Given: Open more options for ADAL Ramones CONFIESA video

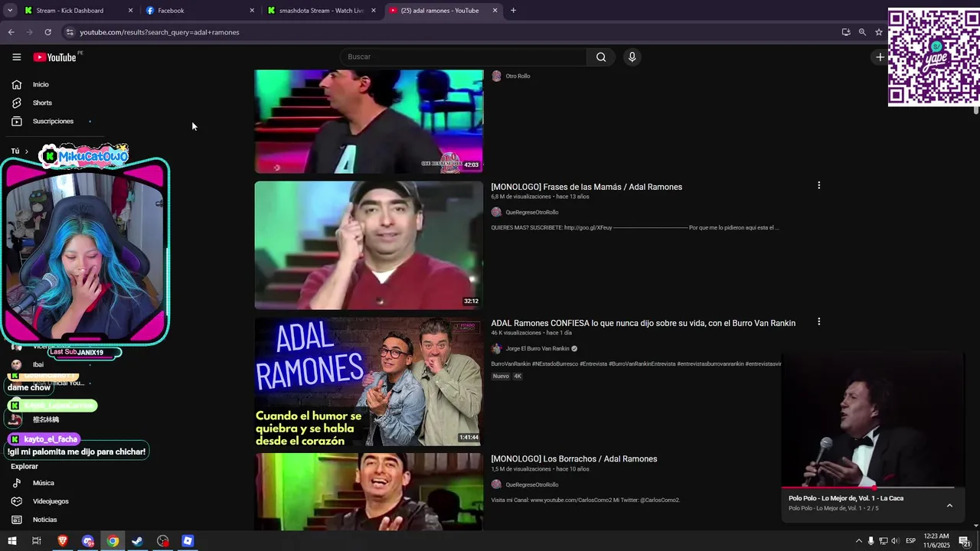Looking at the screenshot, I should (818, 321).
